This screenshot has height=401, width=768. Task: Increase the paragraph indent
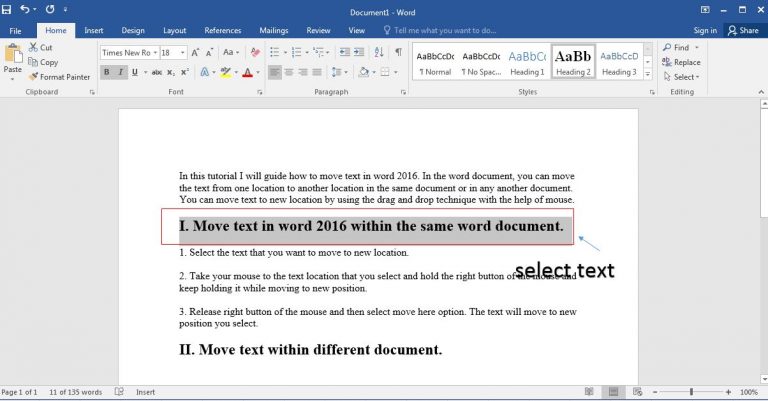[x=359, y=52]
